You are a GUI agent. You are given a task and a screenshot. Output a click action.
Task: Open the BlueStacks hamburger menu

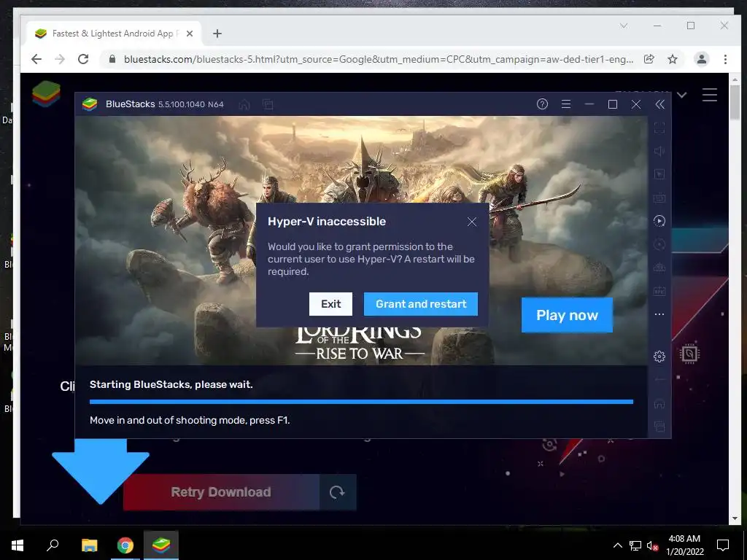coord(566,104)
